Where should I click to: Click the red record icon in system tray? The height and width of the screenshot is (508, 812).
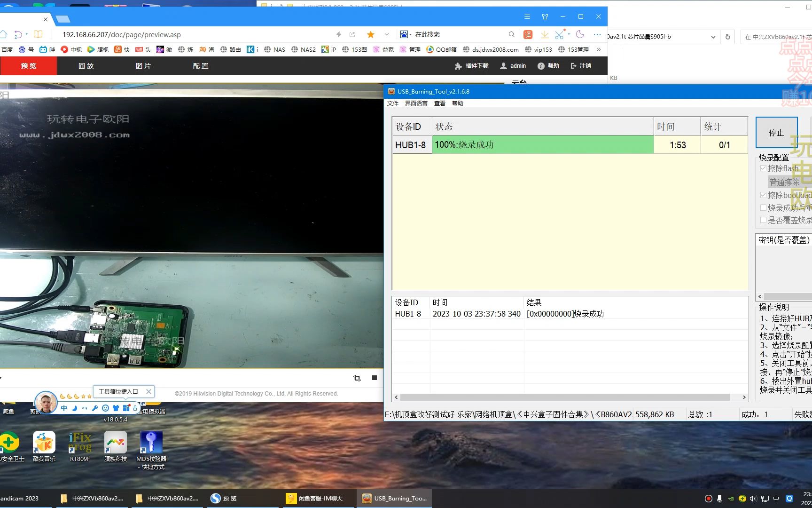pos(709,499)
